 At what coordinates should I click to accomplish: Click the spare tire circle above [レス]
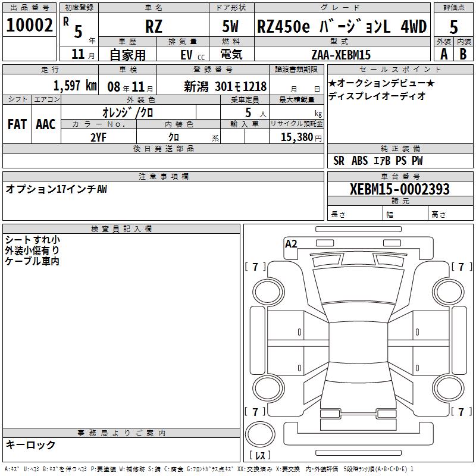tap(260, 434)
